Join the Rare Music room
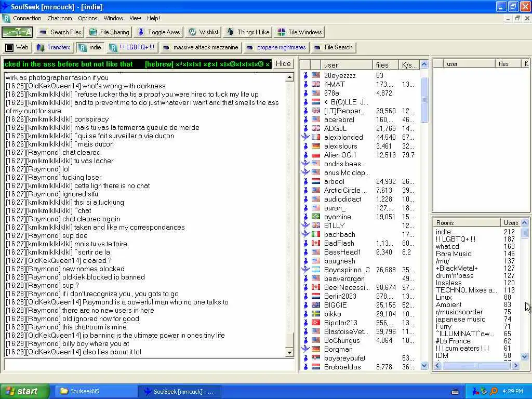This screenshot has height=399, width=532. pyautogui.click(x=453, y=254)
